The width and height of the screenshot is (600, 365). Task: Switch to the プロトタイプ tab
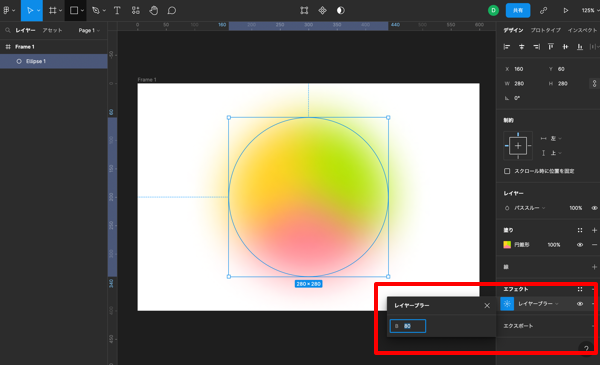click(x=545, y=30)
